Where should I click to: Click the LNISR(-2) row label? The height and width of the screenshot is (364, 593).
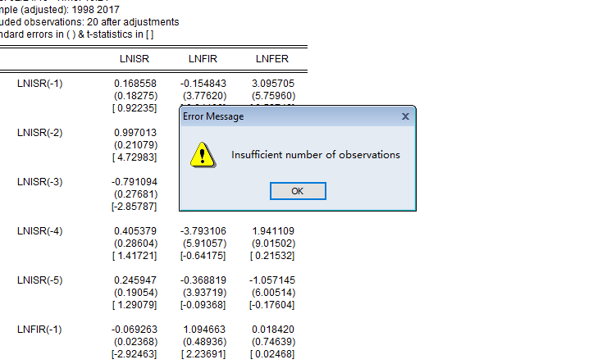[39, 133]
